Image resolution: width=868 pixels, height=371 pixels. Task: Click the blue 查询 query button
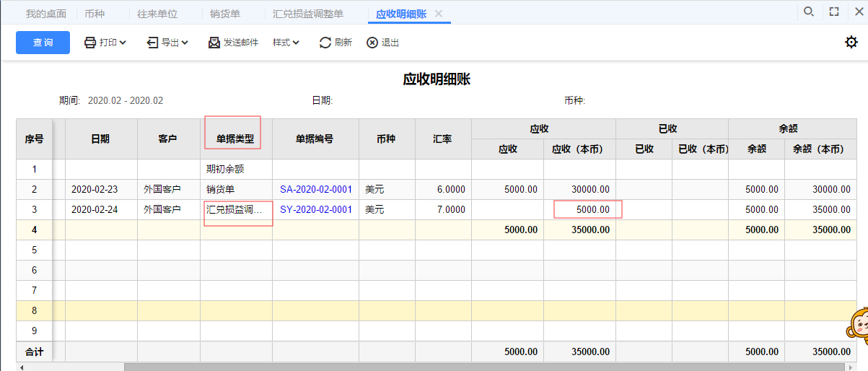pyautogui.click(x=43, y=43)
